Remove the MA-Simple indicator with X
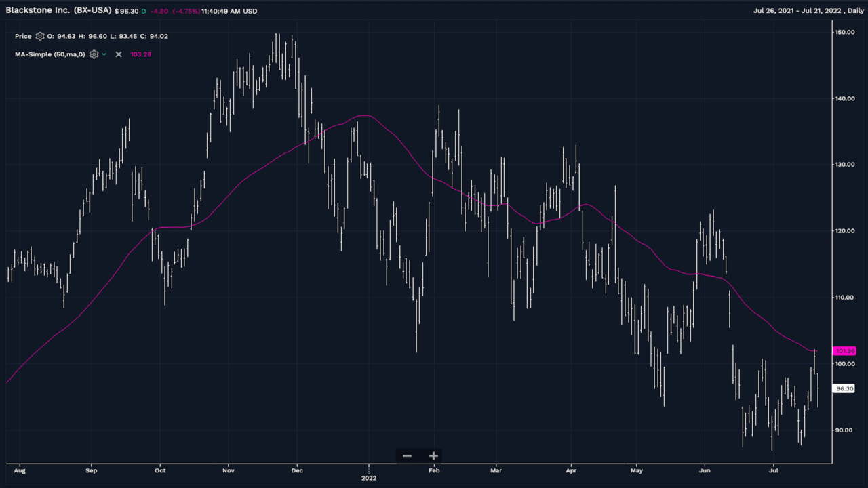This screenshot has height=488, width=868. point(119,54)
